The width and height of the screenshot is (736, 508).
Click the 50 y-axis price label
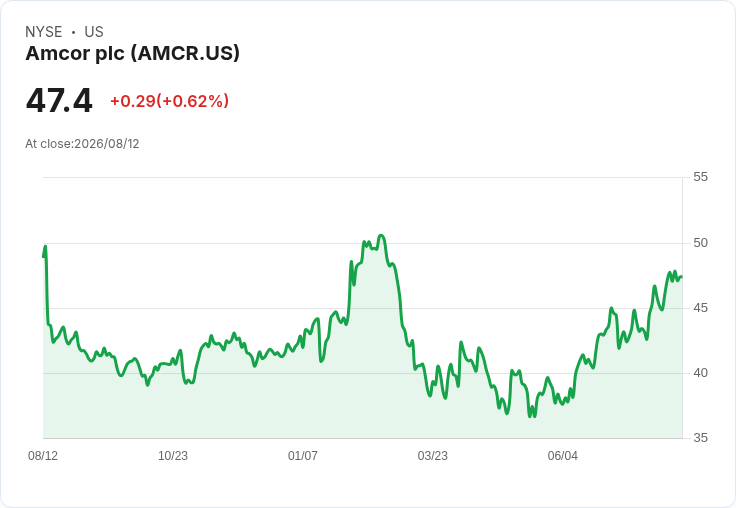tap(700, 243)
